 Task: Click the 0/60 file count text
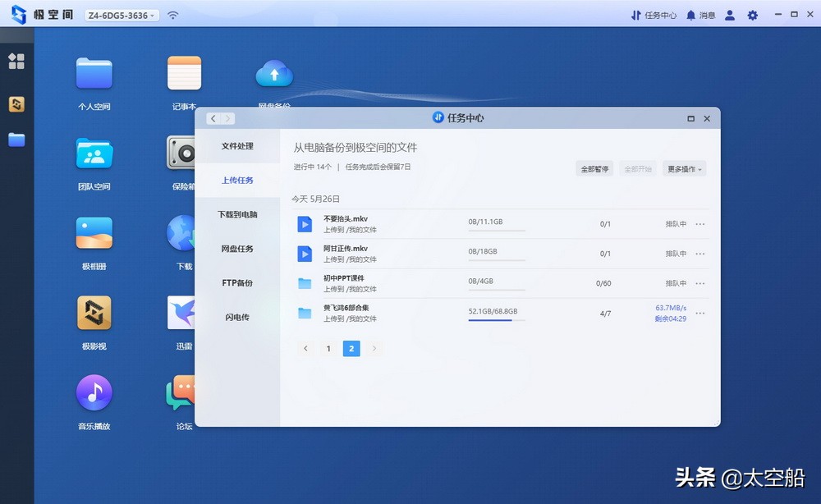tap(603, 284)
